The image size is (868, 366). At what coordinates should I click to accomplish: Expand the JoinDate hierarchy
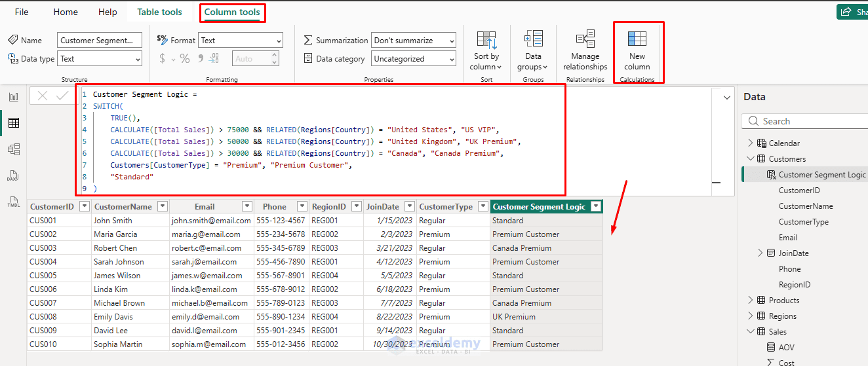760,253
